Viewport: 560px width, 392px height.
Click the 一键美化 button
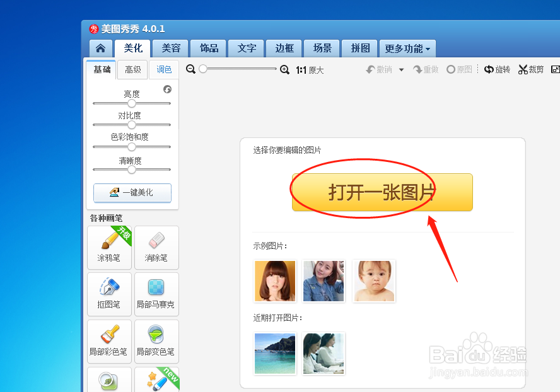tap(132, 193)
